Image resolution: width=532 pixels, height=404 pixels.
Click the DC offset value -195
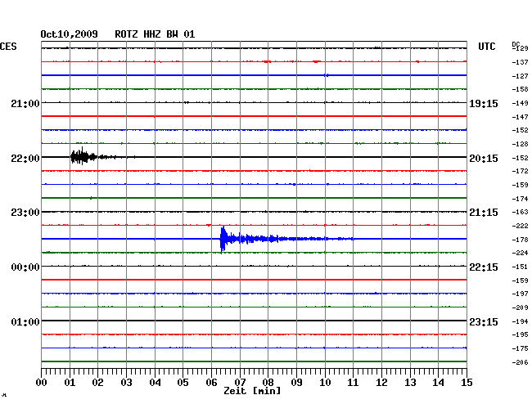tap(520, 334)
